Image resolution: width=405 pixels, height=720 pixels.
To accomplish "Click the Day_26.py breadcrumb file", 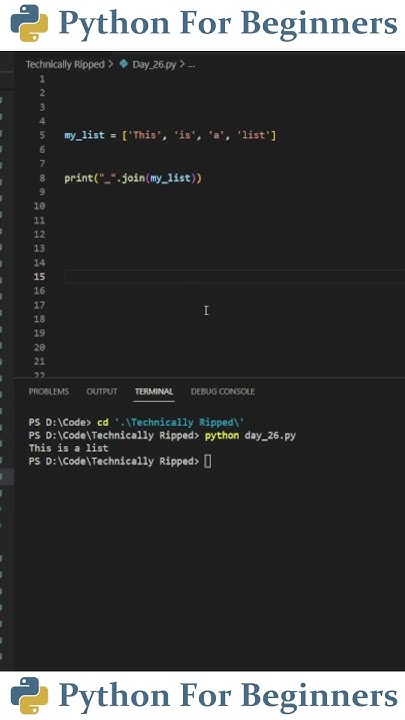I will point(154,64).
